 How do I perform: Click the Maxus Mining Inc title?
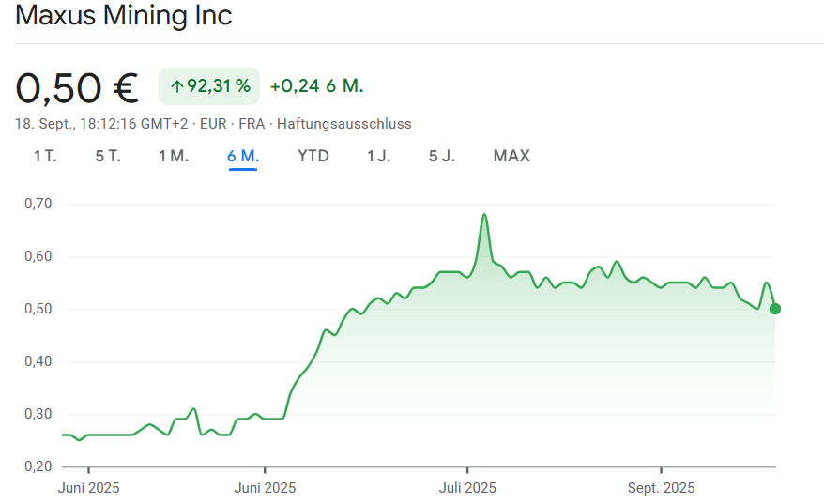(124, 15)
